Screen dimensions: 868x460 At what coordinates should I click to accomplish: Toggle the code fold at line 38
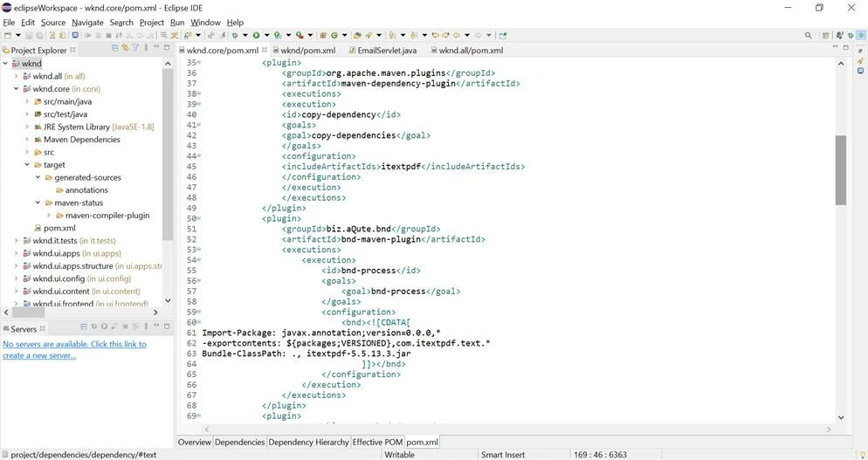coord(199,93)
